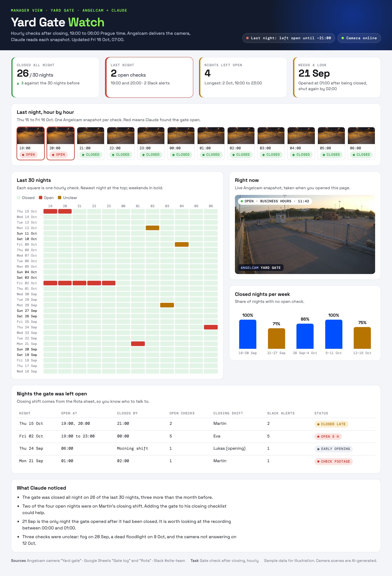
Task: Click the live Angelcam yard gate image
Action: (305, 234)
